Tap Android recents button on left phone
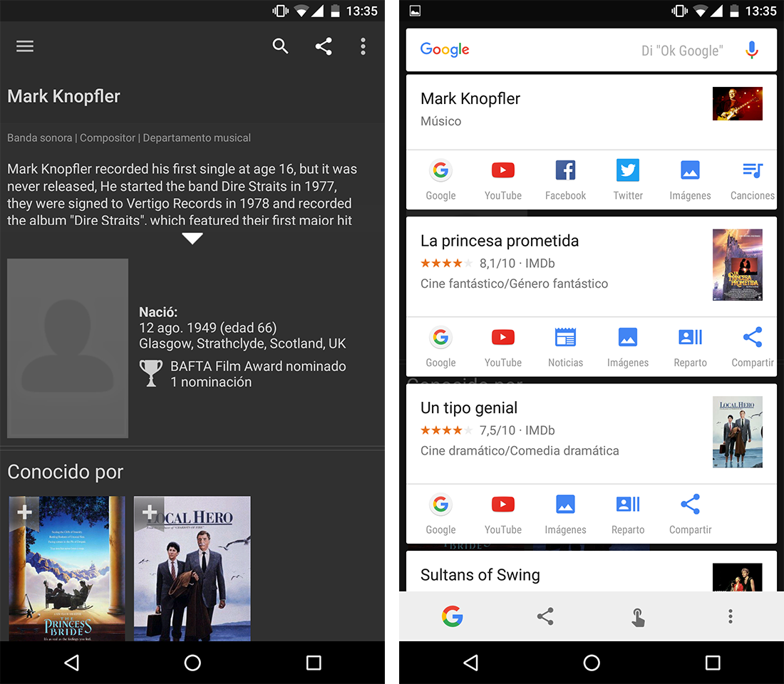 click(314, 663)
